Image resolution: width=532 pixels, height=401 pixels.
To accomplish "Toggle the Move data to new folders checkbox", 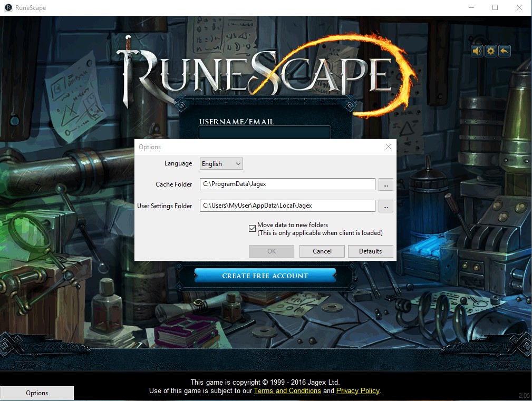I will point(252,229).
